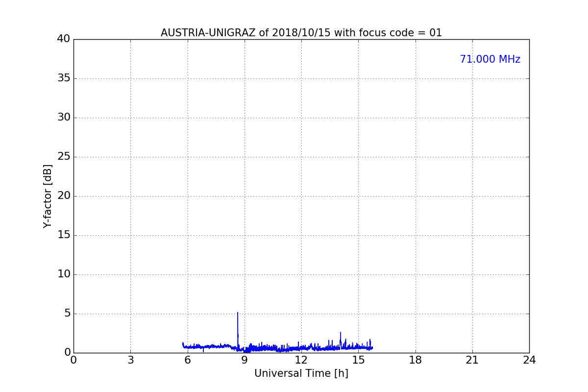Click the x-axis tick label '18'

(x=416, y=360)
